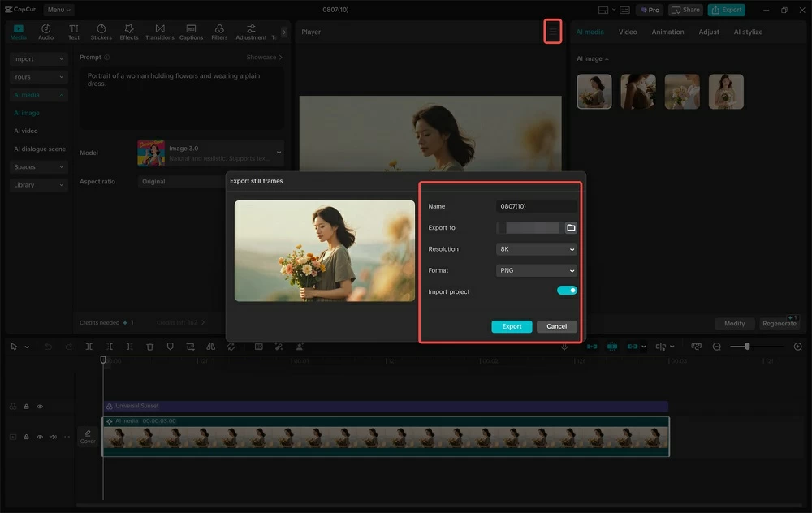The image size is (812, 513).
Task: Open the Menu in the title bar
Action: (x=58, y=10)
